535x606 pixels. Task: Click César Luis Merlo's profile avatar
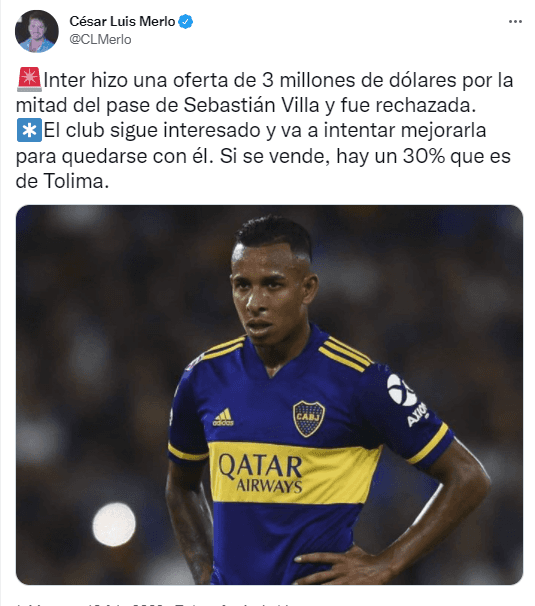[37, 31]
